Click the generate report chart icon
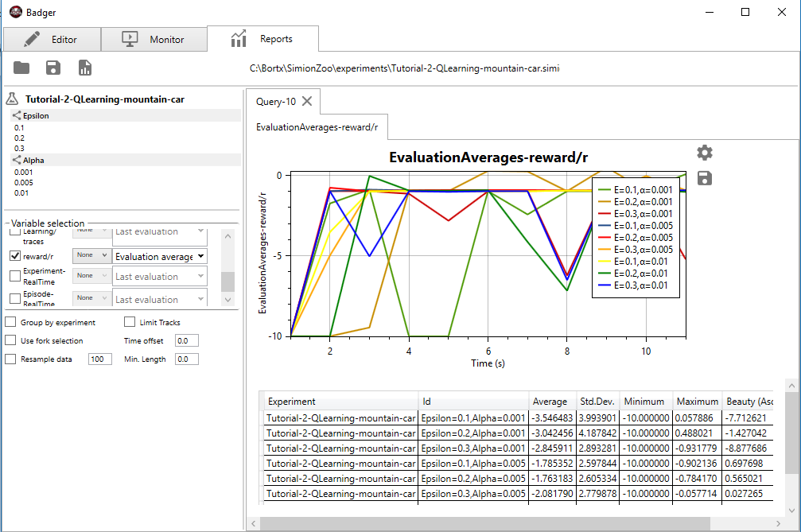 click(85, 68)
